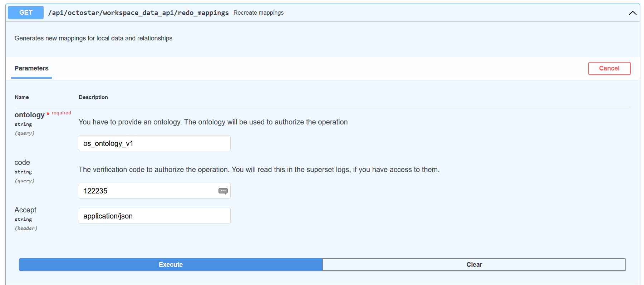This screenshot has height=285, width=644.
Task: Focus the ontology input containing os_ontology_v1
Action: pos(154,143)
